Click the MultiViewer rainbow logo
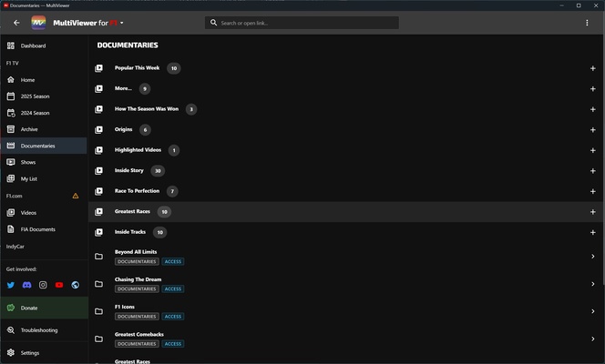Viewport: 605px width, 364px height. coord(38,23)
